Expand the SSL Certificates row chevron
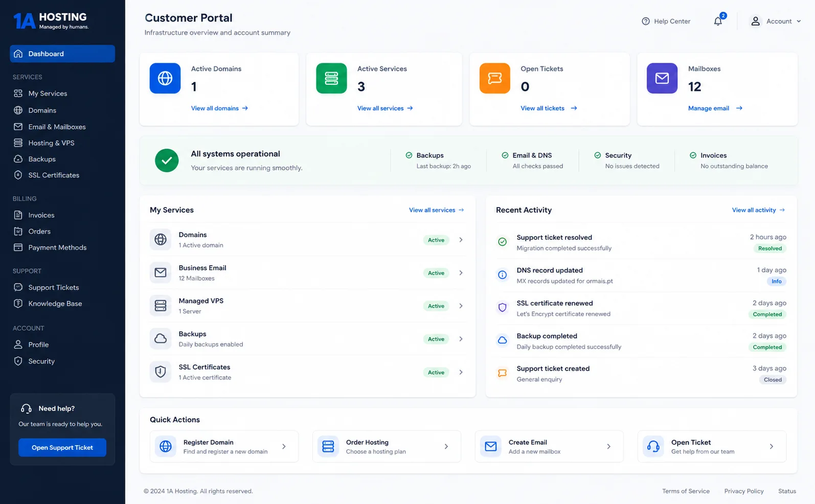This screenshot has height=504, width=815. 461,372
